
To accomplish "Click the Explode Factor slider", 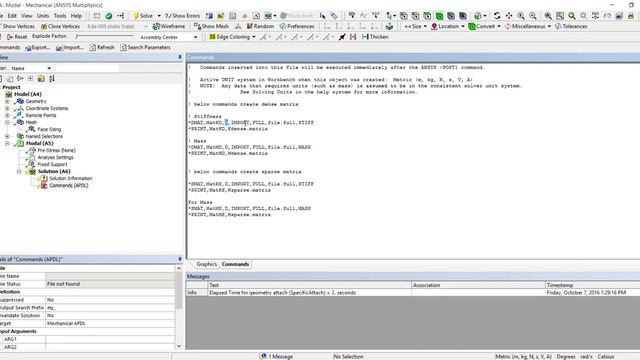I will point(105,37).
